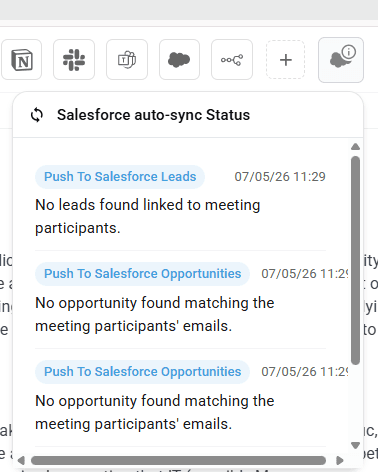378x472 pixels.
Task: Click the vertical scrollbar thumb
Action: (355, 260)
